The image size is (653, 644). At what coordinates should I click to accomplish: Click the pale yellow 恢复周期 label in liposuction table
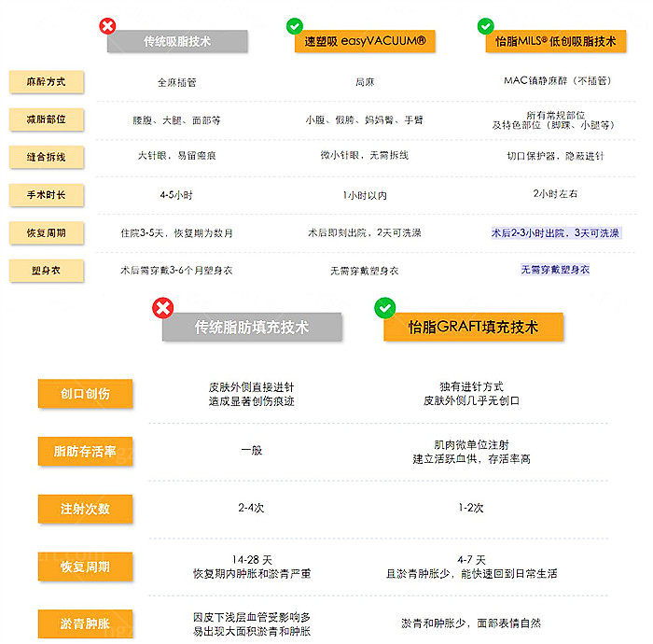(47, 232)
